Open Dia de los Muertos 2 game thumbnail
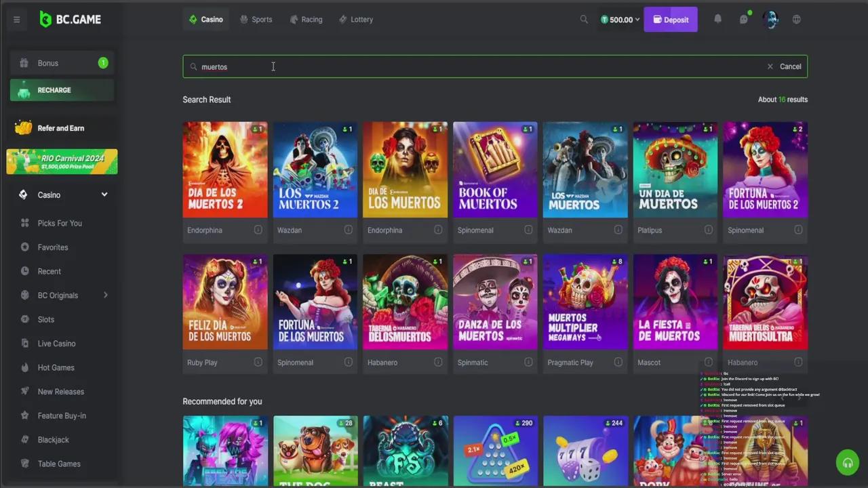The image size is (868, 488). (225, 169)
